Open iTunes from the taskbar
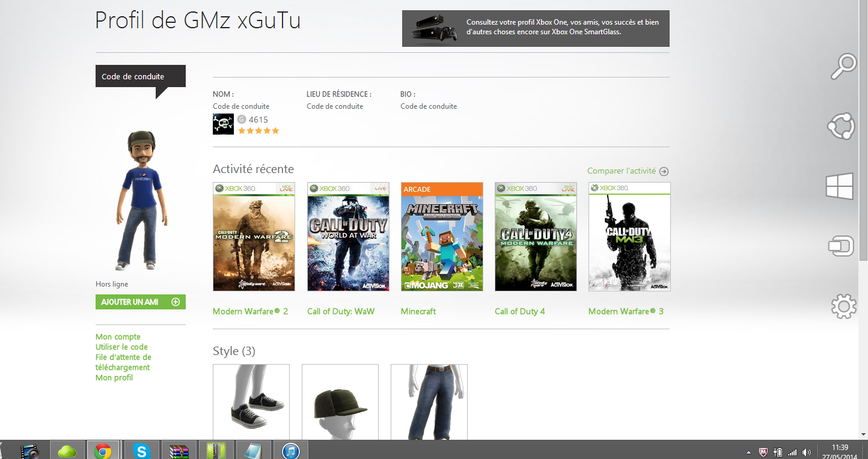 point(290,451)
